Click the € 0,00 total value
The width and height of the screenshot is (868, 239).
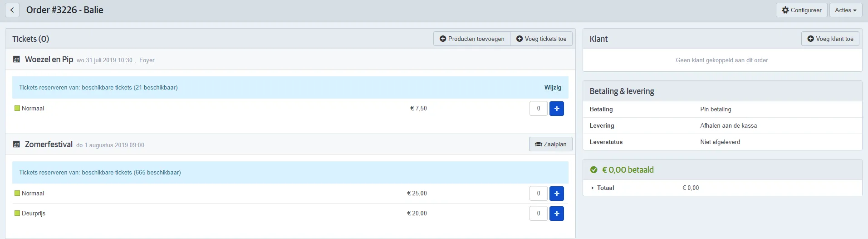click(691, 188)
